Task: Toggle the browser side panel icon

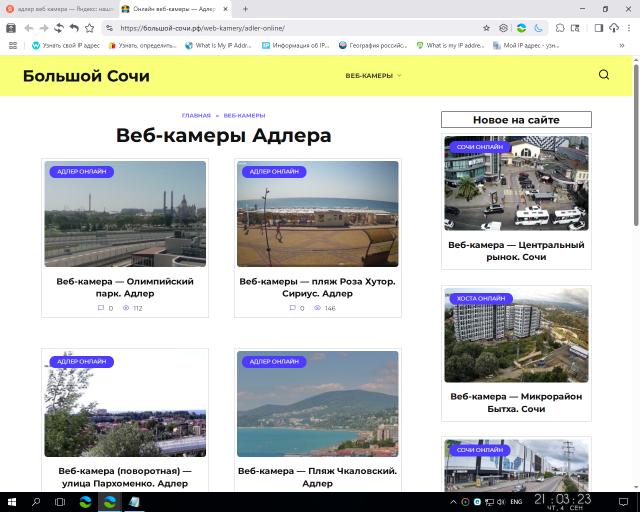Action: 598,28
